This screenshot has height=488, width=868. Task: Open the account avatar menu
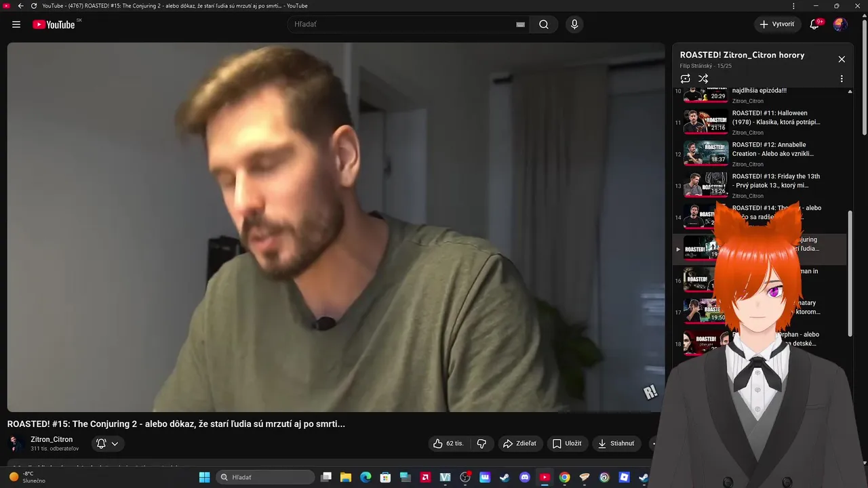pos(840,24)
